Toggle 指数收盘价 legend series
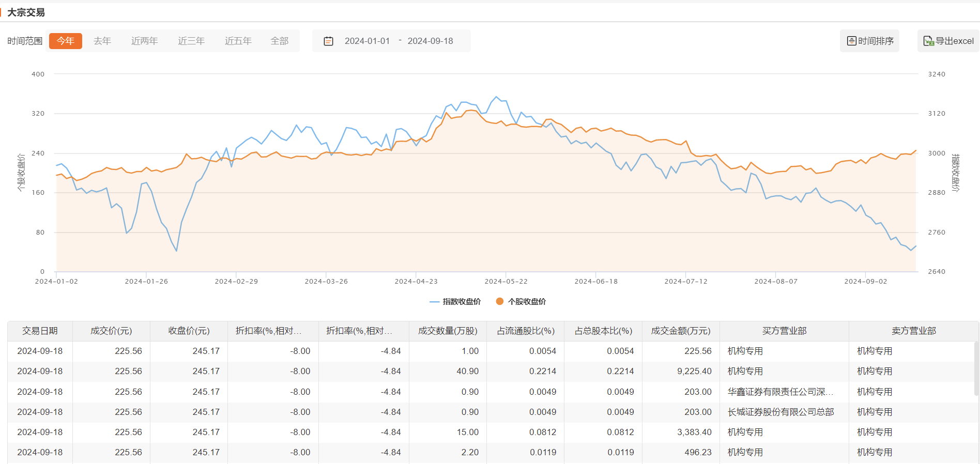This screenshot has height=464, width=980. [455, 302]
